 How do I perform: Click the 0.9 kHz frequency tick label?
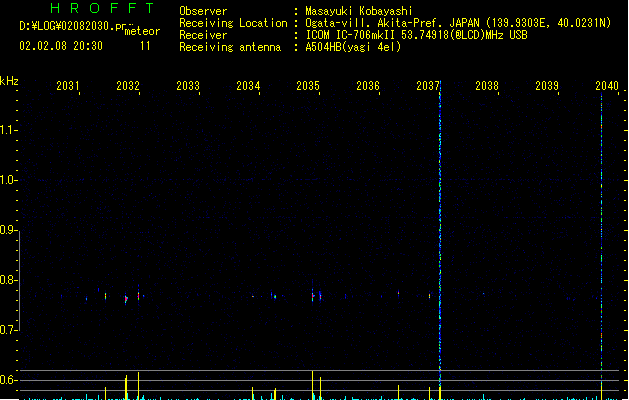coord(8,230)
